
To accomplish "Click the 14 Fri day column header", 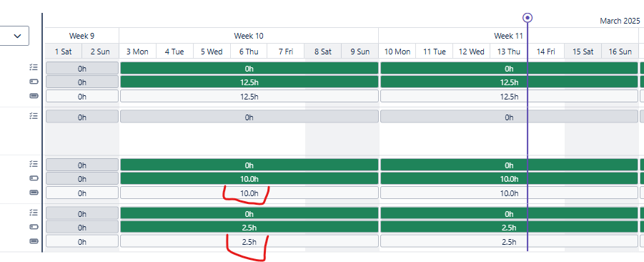I will pyautogui.click(x=546, y=52).
